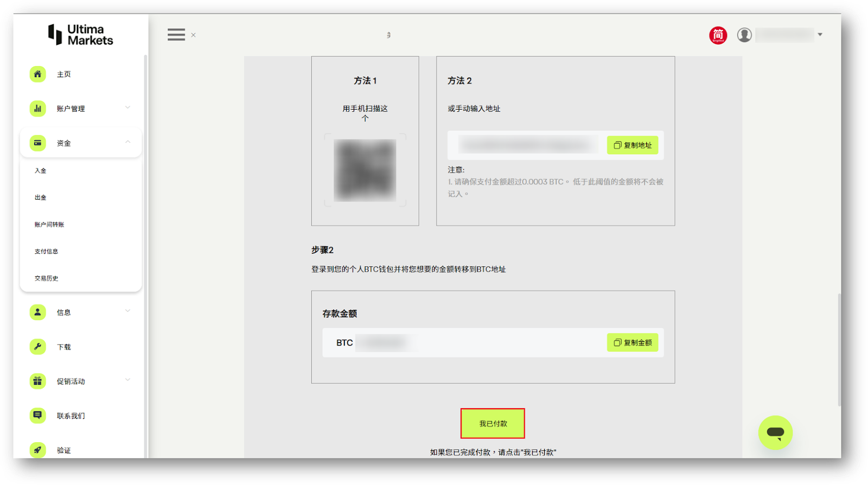868x485 pixels.
Task: Click the 验证 menu label
Action: 64,450
